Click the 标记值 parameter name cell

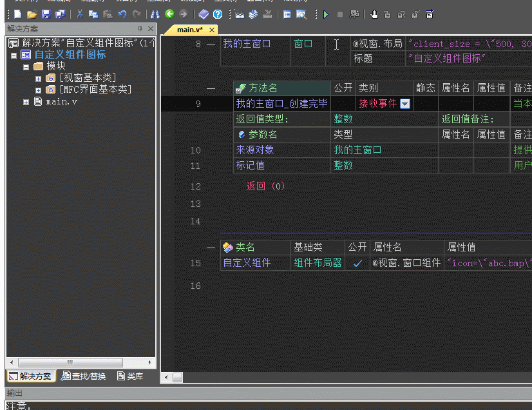(282, 166)
